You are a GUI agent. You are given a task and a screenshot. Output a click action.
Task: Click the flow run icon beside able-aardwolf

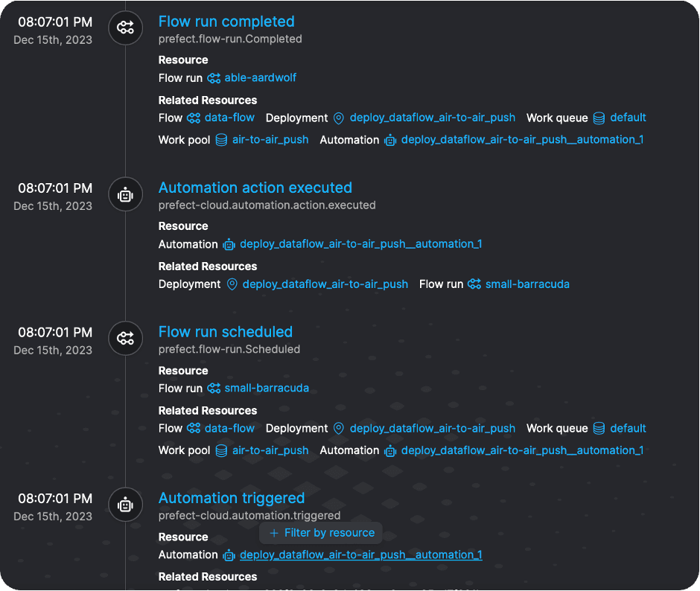click(x=214, y=78)
